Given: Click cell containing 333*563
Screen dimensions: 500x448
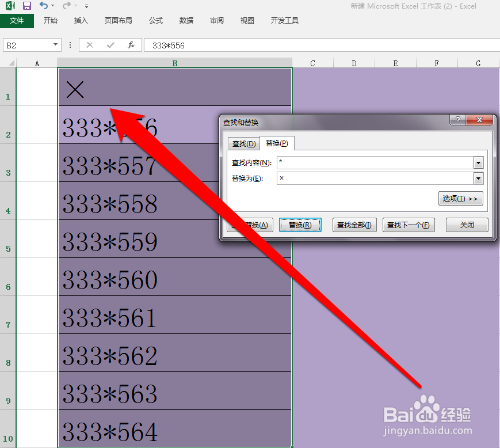Looking at the screenshot, I should point(175,390).
